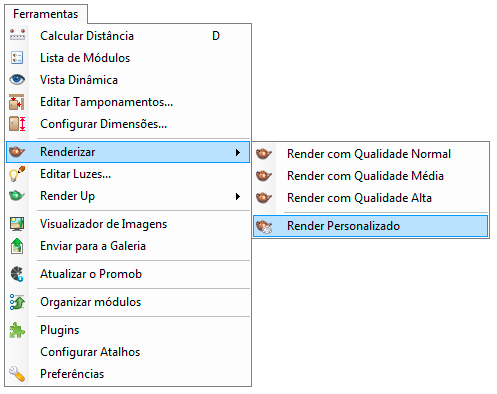Expand the Renderizar submenu arrow
This screenshot has height=394, width=497.
(238, 152)
